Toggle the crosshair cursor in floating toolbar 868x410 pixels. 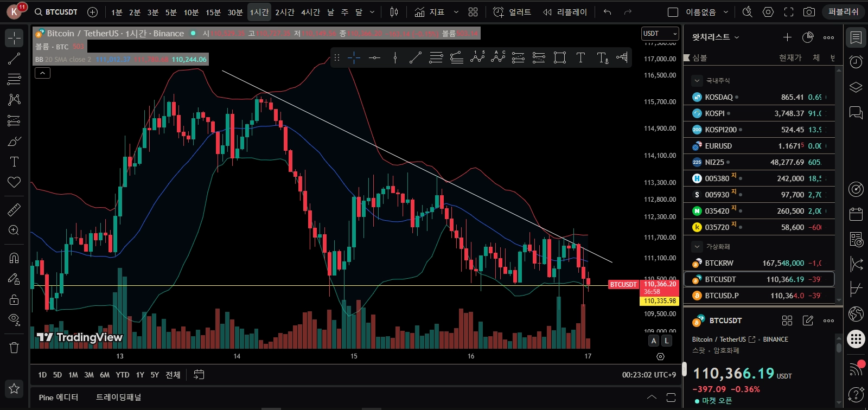354,57
